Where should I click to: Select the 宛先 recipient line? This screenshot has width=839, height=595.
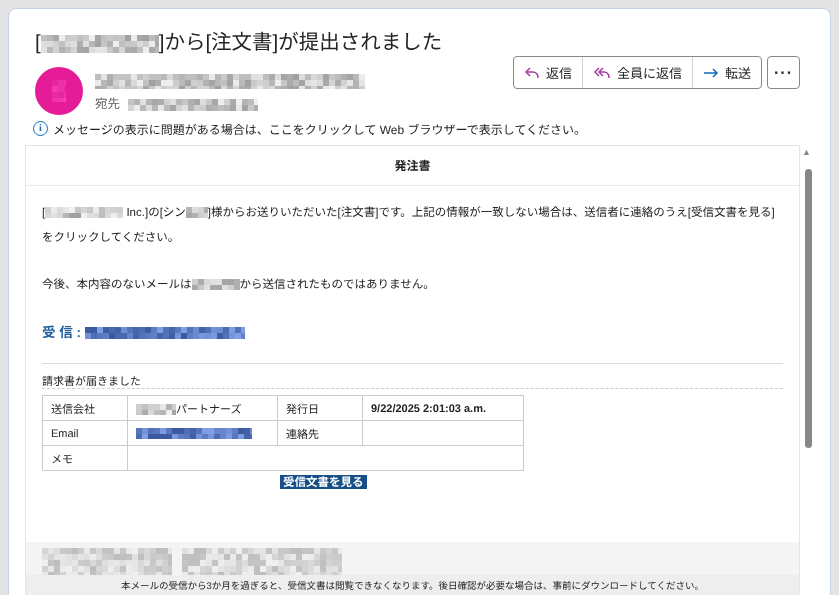pyautogui.click(x=177, y=104)
